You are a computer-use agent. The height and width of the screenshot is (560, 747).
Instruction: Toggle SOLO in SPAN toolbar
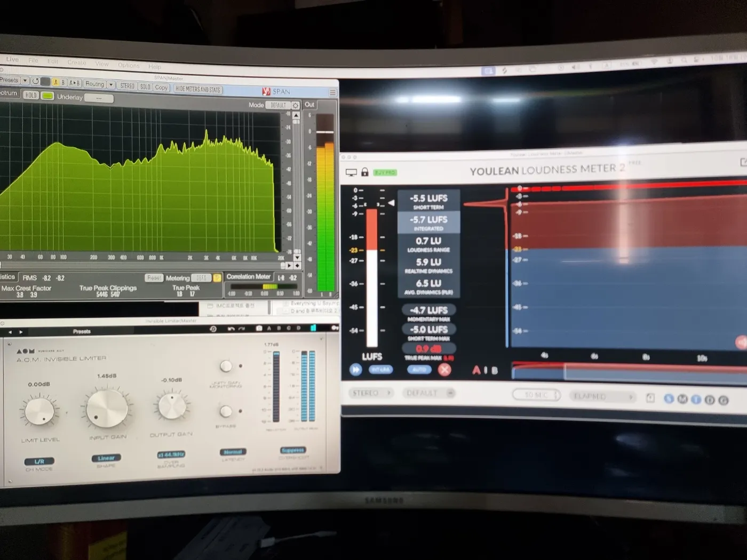(145, 86)
